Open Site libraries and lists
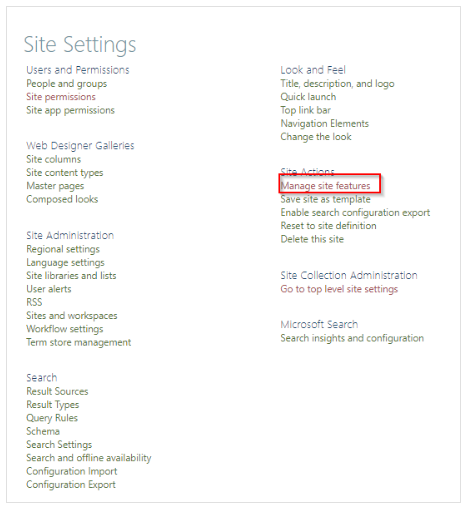This screenshot has width=471, height=510. (x=71, y=276)
